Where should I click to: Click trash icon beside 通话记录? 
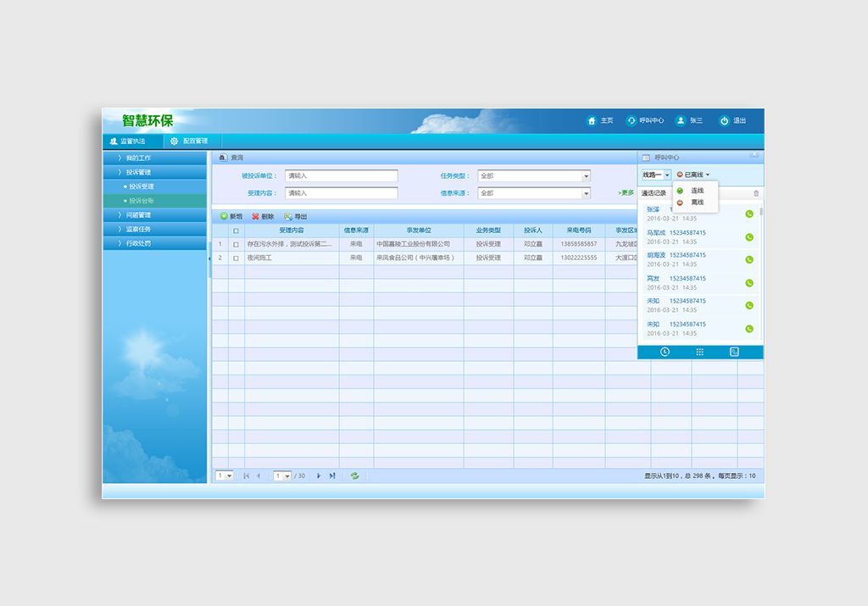756,193
